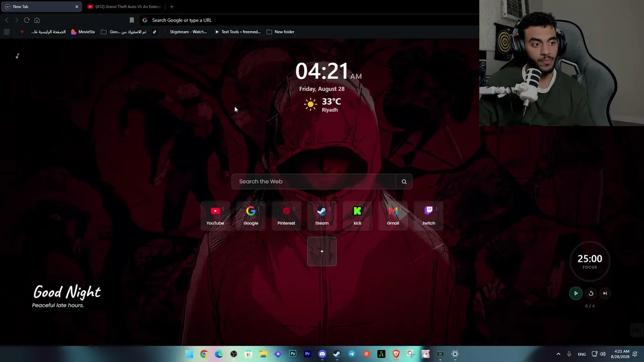The width and height of the screenshot is (644, 362).
Task: Switch to Brave browser in taskbar
Action: tap(396, 354)
